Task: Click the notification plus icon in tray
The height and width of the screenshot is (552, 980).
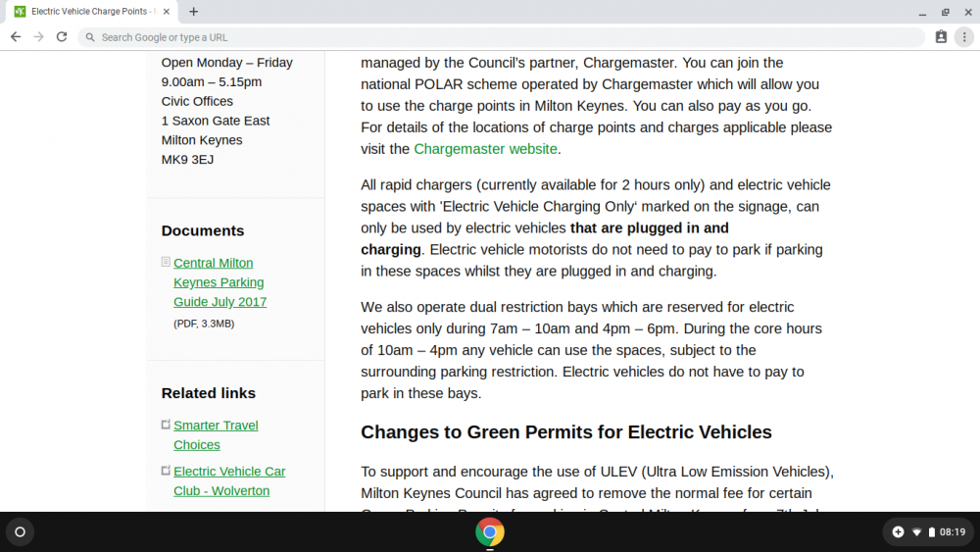Action: click(898, 532)
